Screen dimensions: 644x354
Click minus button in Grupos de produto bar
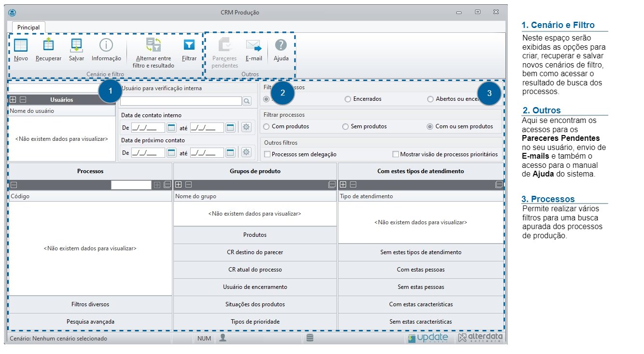click(x=188, y=185)
